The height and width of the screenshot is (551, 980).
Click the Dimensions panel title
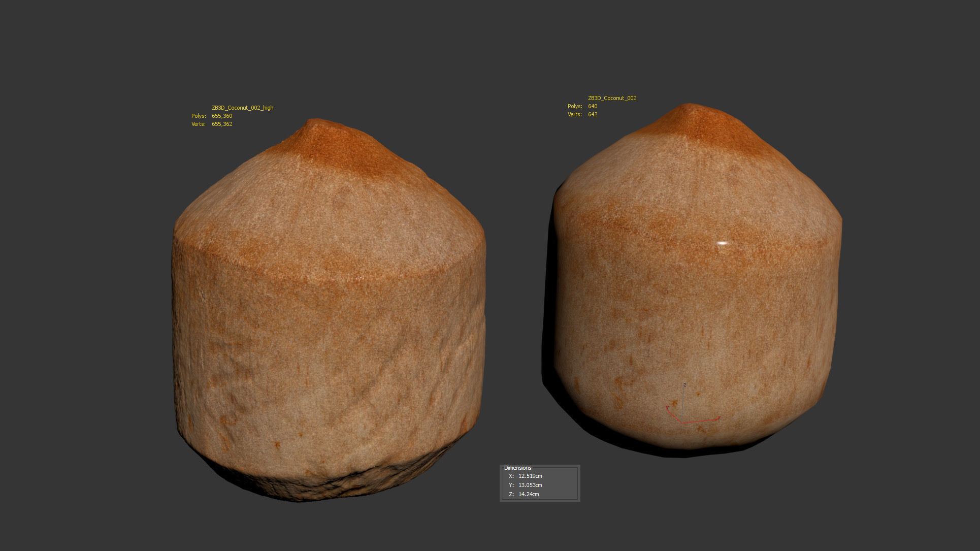(517, 468)
